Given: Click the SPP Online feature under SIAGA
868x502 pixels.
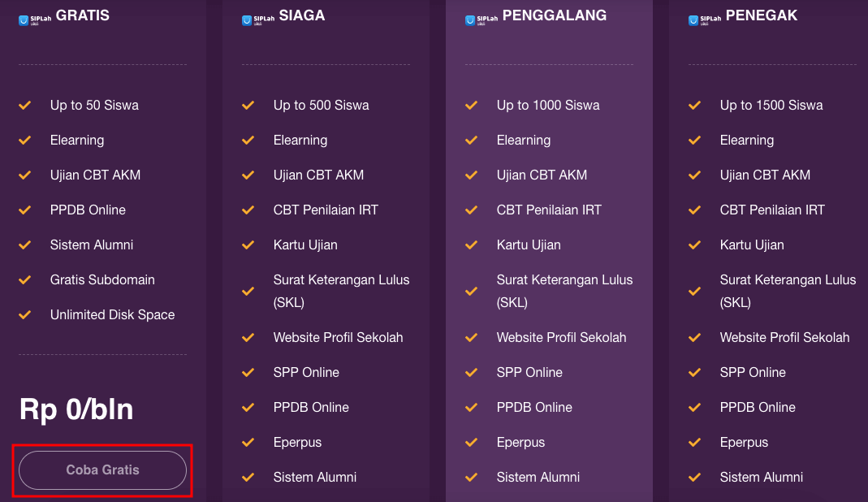Looking at the screenshot, I should coord(307,372).
